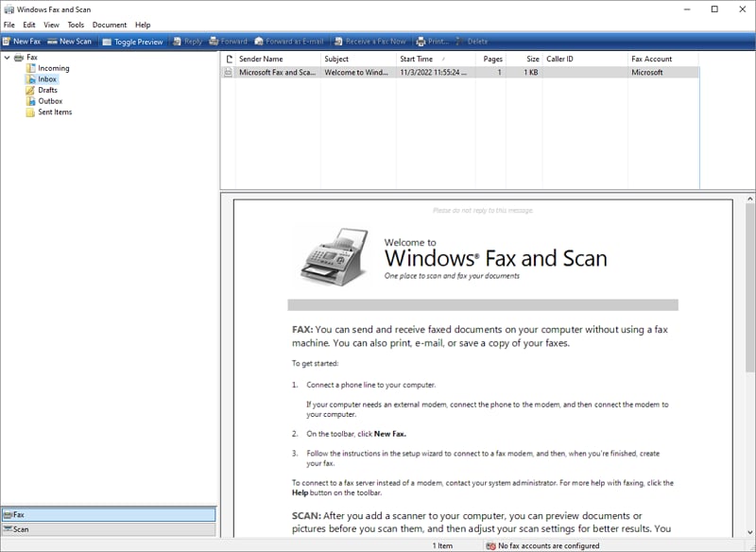Maximize the Fax and Scan window
Viewport: 756px width, 552px height.
(x=714, y=9)
